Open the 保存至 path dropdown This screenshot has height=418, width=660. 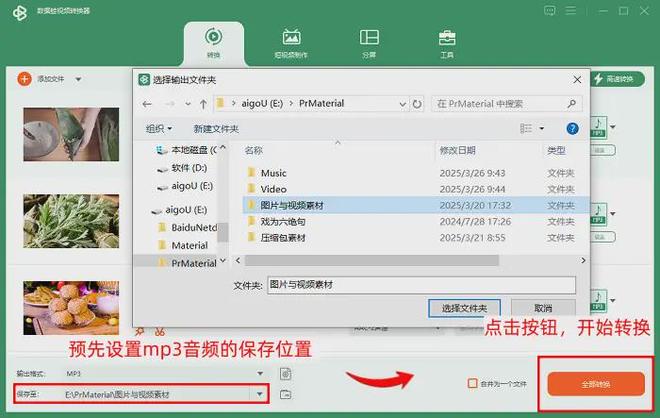pyautogui.click(x=260, y=394)
